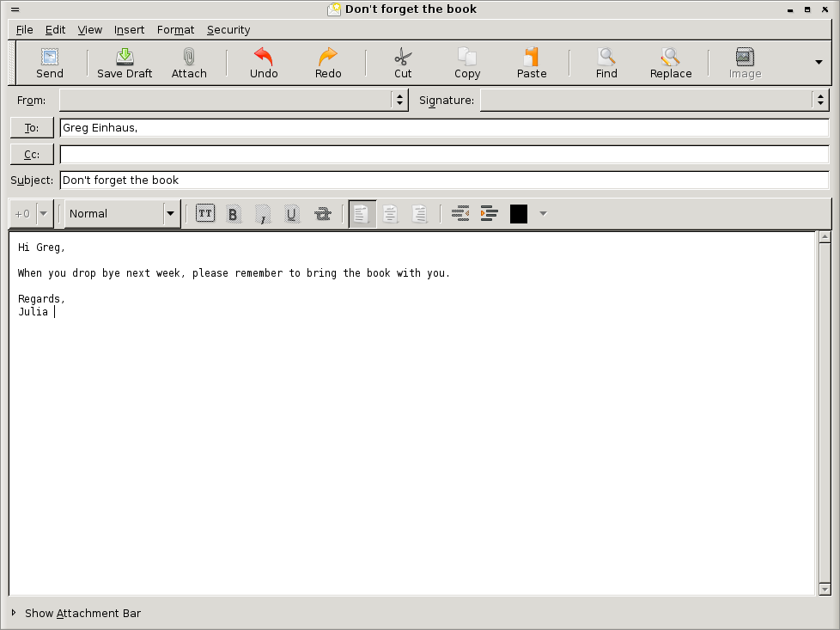Viewport: 840px width, 630px height.
Task: Toggle bold text formatting
Action: [x=233, y=214]
